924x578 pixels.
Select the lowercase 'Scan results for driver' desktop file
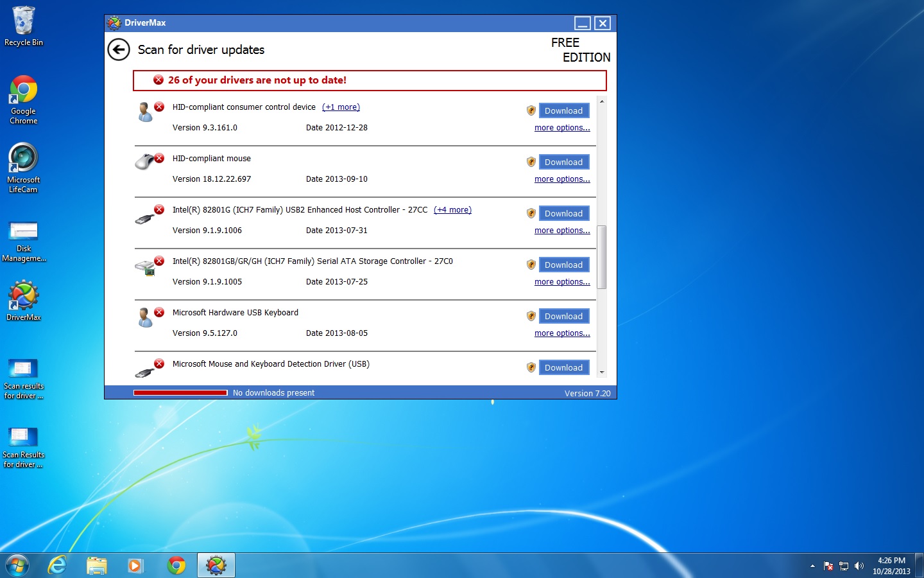(24, 379)
